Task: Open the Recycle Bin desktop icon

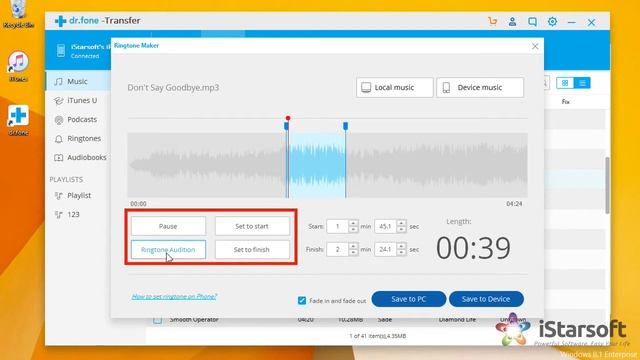Action: click(x=18, y=15)
